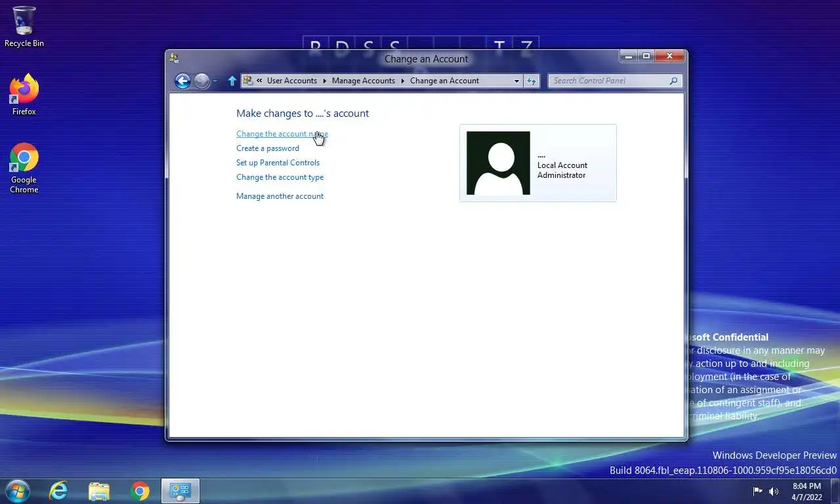Click the Administrator label

coord(562,175)
